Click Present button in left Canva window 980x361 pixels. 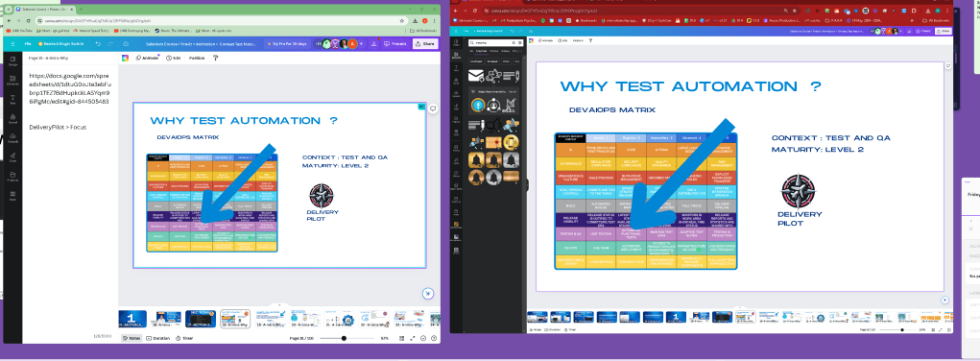395,44
